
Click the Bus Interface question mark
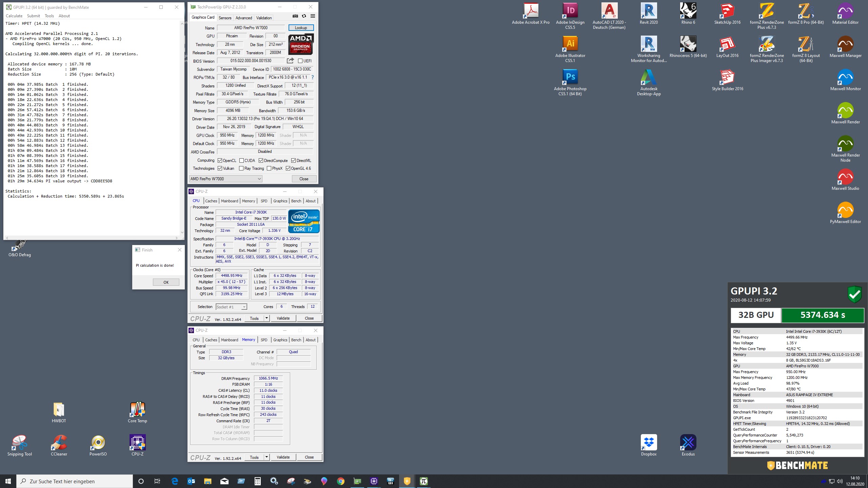click(x=313, y=77)
